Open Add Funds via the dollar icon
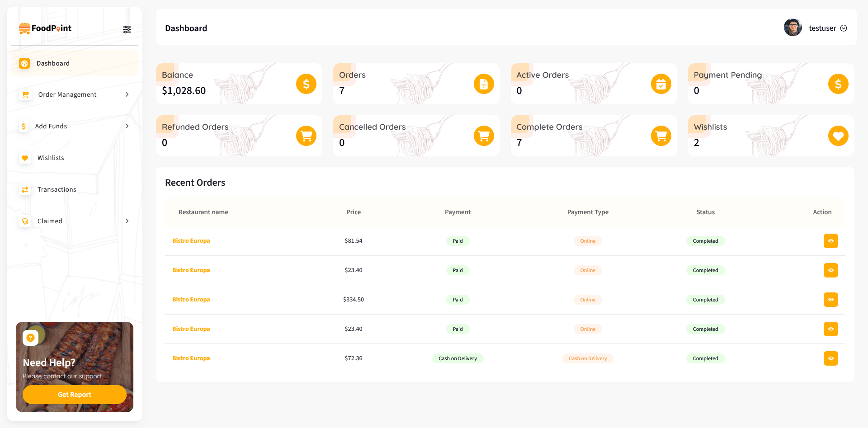Screen dimensions: 868x428 (24, 126)
